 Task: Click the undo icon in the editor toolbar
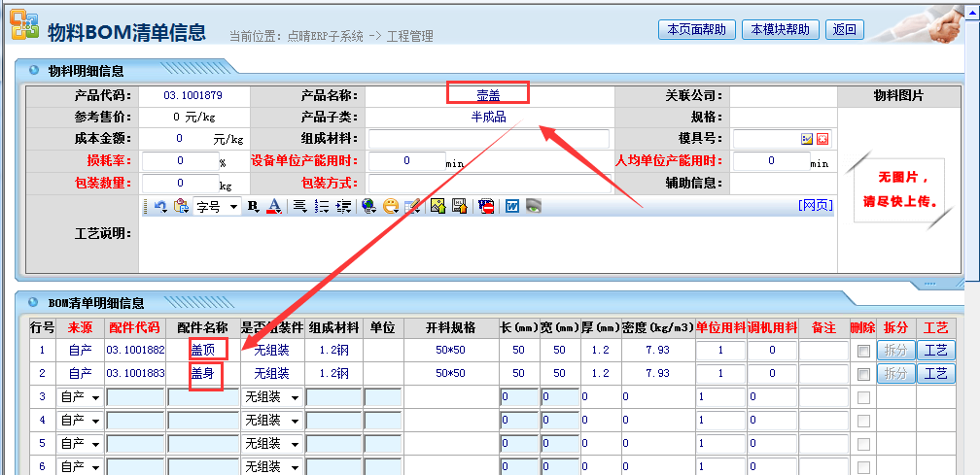coord(160,206)
